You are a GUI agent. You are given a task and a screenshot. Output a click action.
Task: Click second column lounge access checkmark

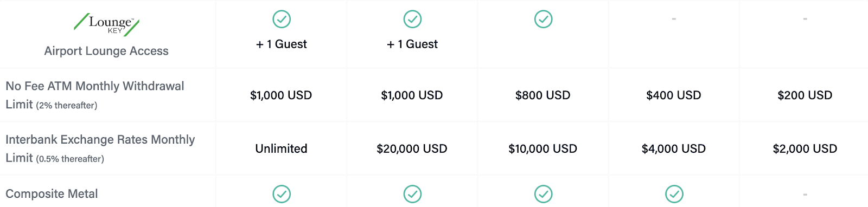coord(412,19)
